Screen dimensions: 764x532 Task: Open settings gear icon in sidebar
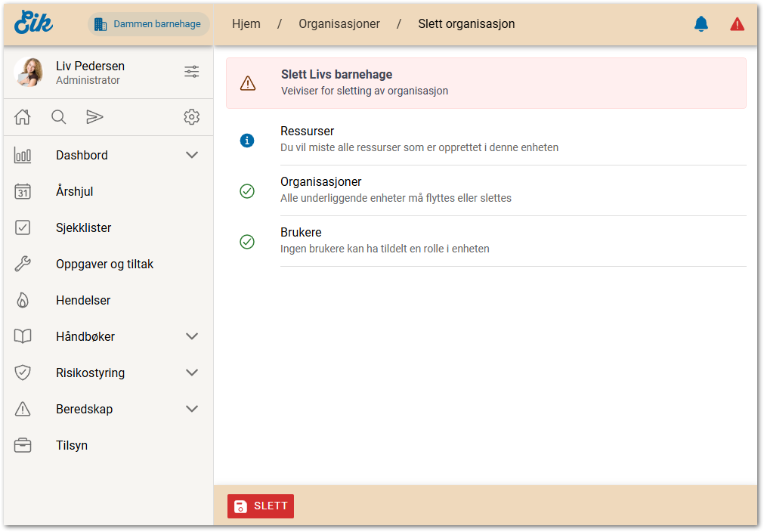coord(192,116)
